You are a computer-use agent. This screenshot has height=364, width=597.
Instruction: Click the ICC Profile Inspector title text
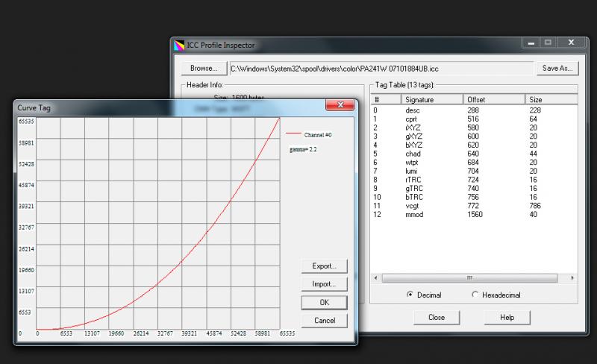coord(220,45)
